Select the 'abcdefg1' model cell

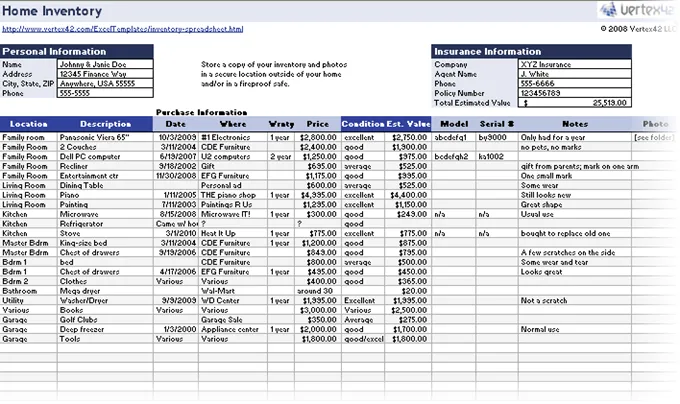(x=454, y=137)
